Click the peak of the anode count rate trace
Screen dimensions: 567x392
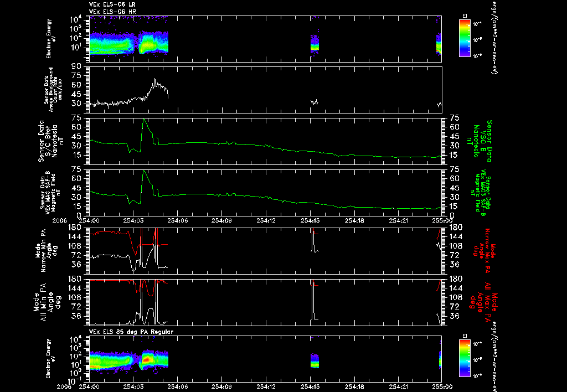pos(155,79)
